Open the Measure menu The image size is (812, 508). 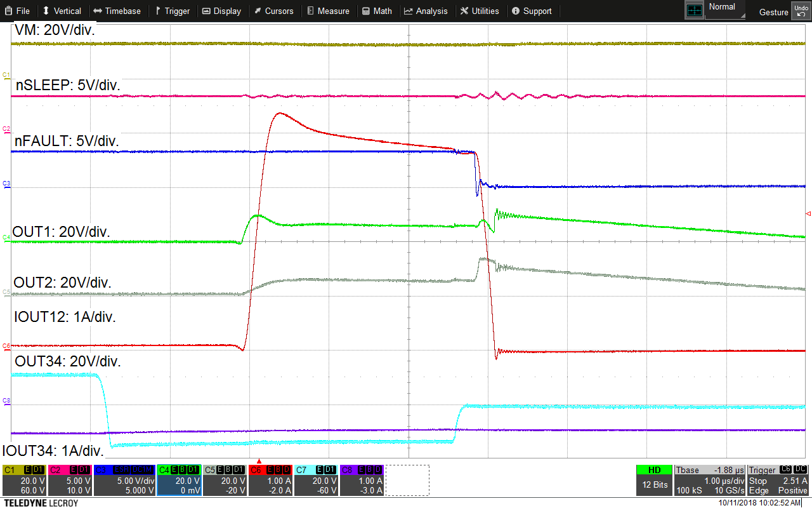tap(328, 11)
